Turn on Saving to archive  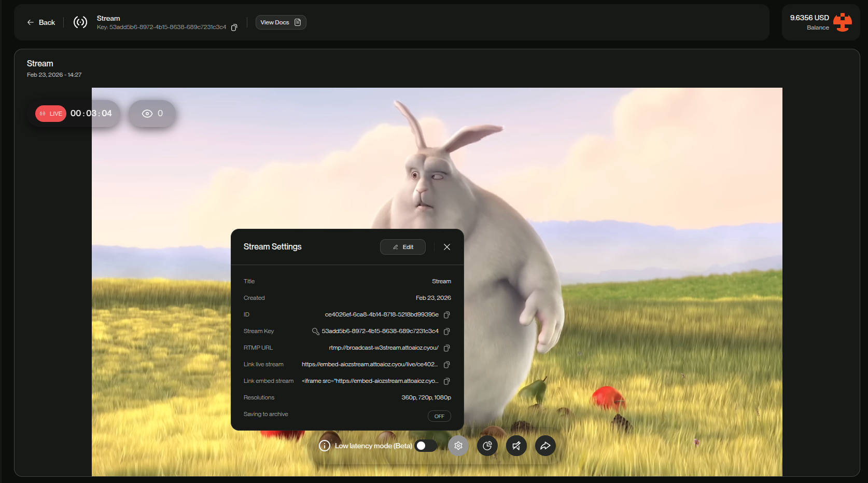[439, 416]
